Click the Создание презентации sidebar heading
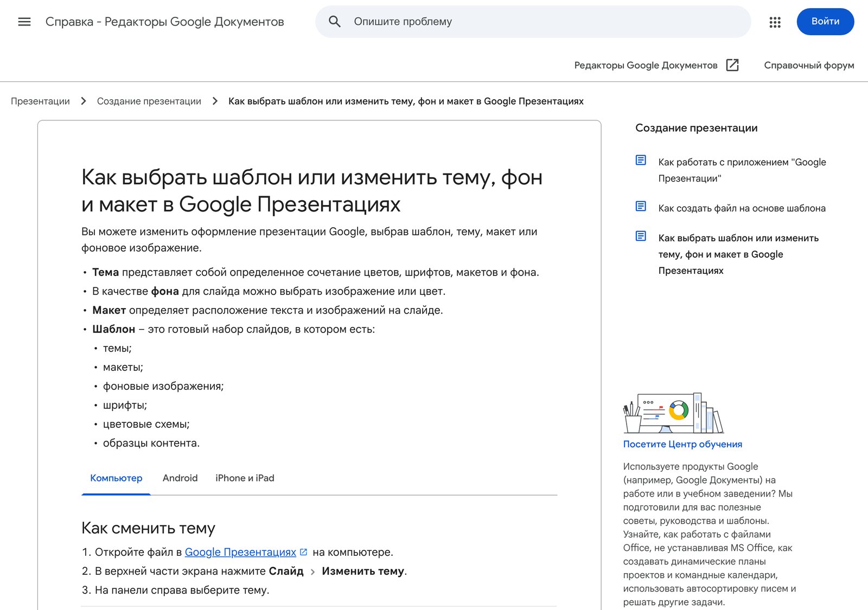Screen dimensions: 868x610 (697, 128)
